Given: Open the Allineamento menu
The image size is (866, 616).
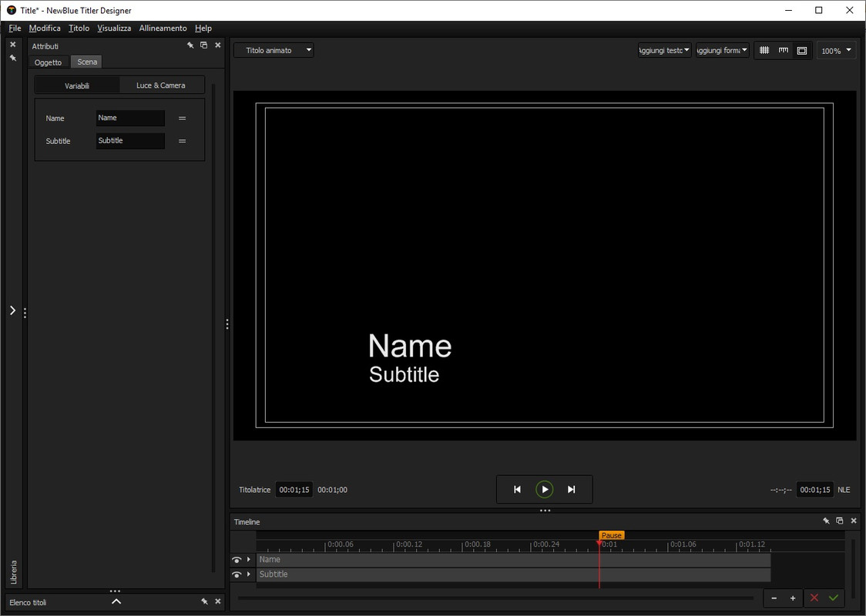Looking at the screenshot, I should (163, 28).
